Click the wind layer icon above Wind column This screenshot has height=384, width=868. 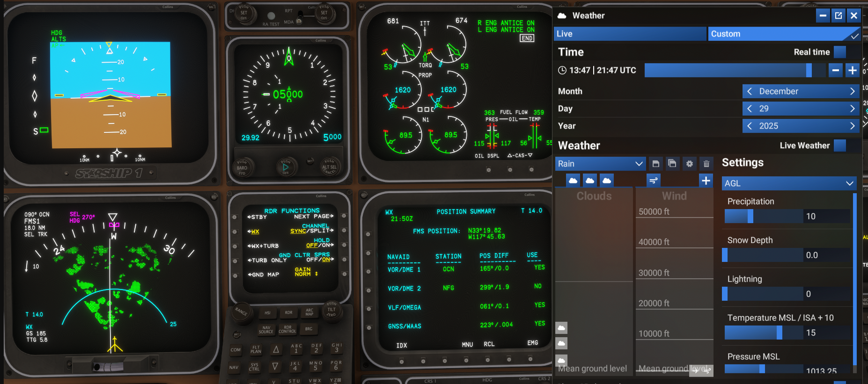click(654, 181)
